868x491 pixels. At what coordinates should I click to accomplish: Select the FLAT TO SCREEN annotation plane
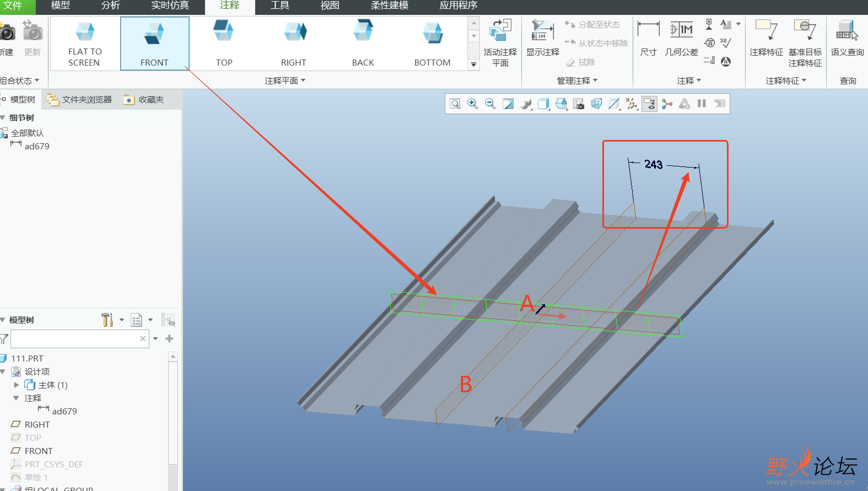[x=85, y=44]
